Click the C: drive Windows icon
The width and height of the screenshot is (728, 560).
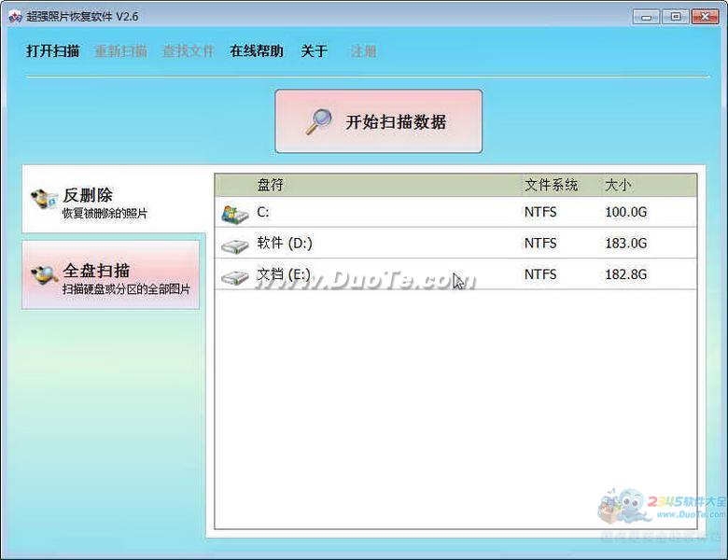(234, 213)
